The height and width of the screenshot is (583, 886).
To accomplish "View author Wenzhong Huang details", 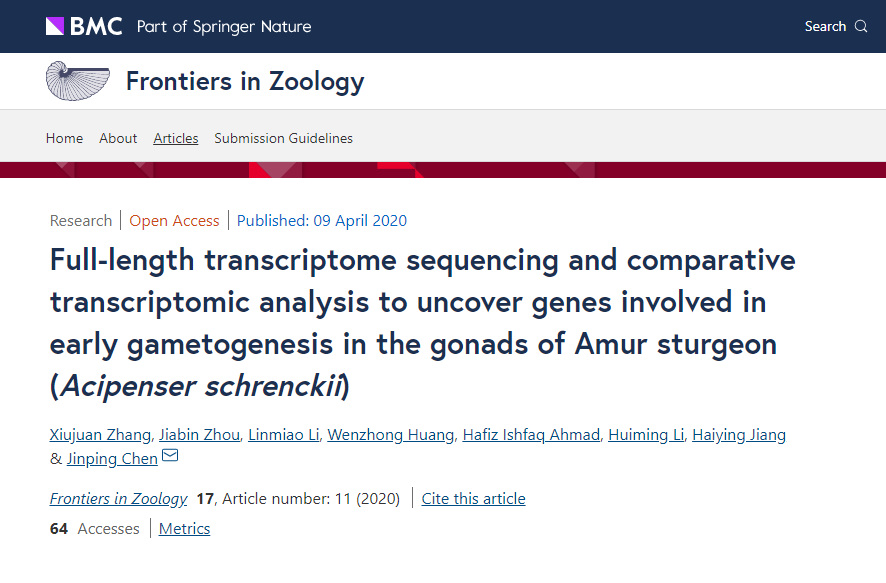I will 391,434.
